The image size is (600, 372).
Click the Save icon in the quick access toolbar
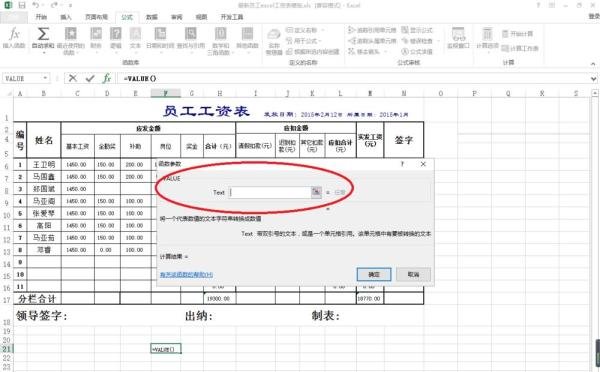click(22, 5)
